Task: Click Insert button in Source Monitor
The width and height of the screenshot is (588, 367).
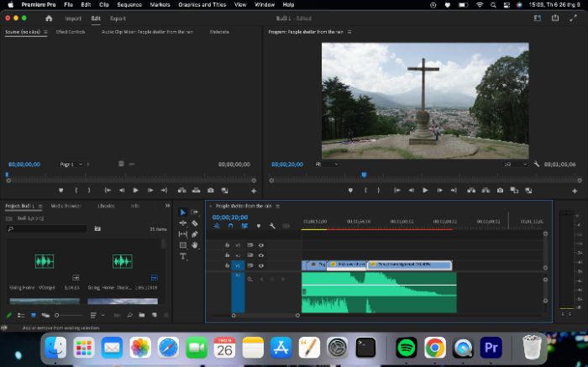Action: [x=182, y=191]
